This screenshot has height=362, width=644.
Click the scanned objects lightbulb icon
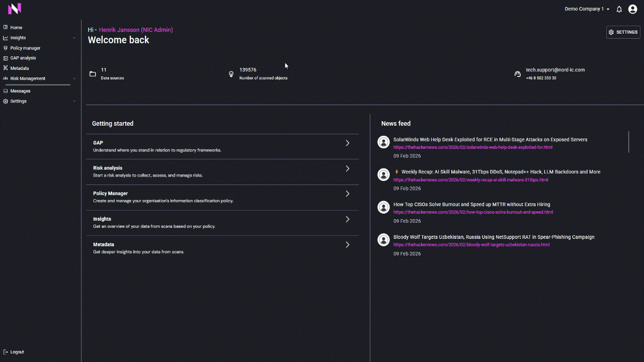coord(231,74)
